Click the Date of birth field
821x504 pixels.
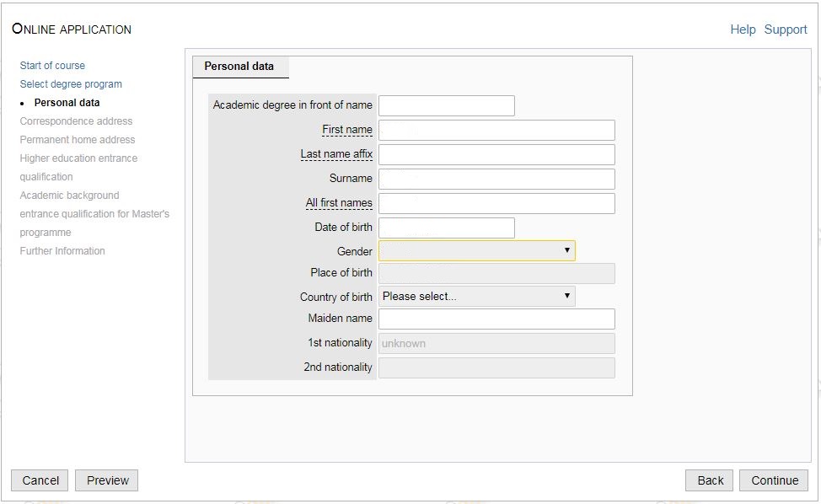point(446,228)
